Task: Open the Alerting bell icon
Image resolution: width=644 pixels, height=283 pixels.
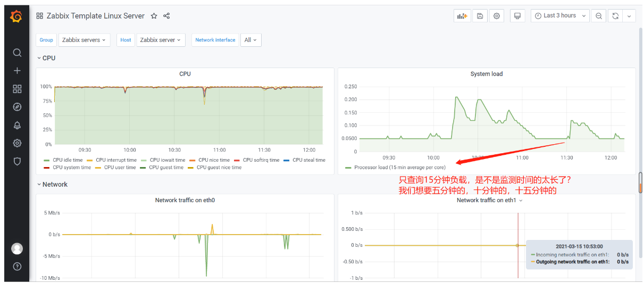Action: point(17,125)
